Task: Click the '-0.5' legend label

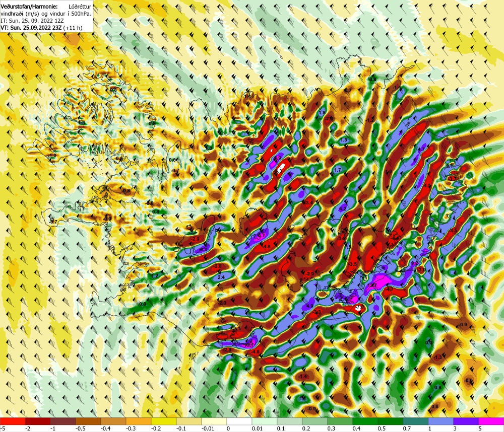Action: (80, 428)
